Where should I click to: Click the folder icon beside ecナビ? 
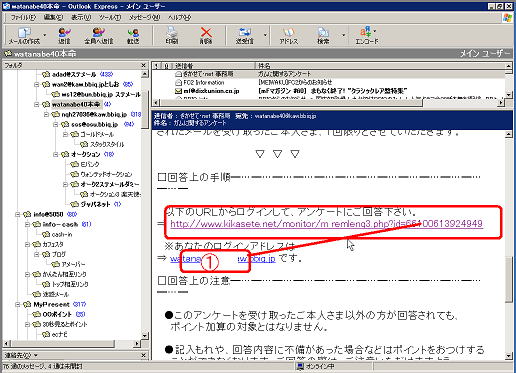(x=46, y=334)
